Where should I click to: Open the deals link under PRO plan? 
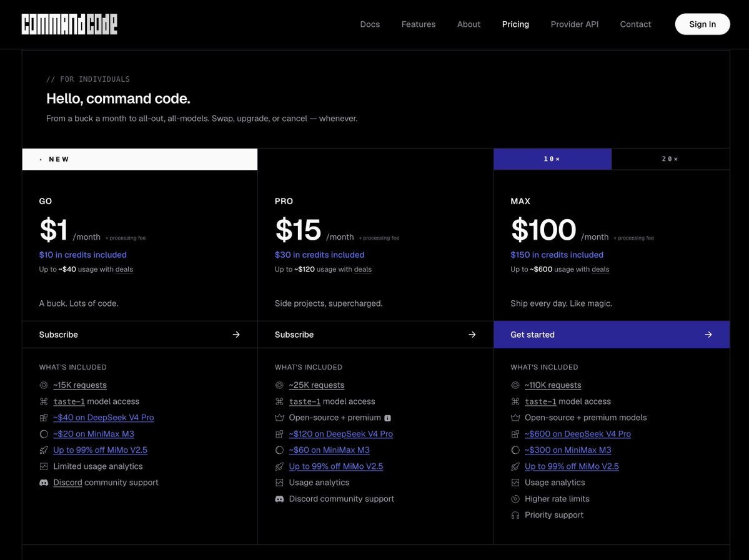coord(362,269)
